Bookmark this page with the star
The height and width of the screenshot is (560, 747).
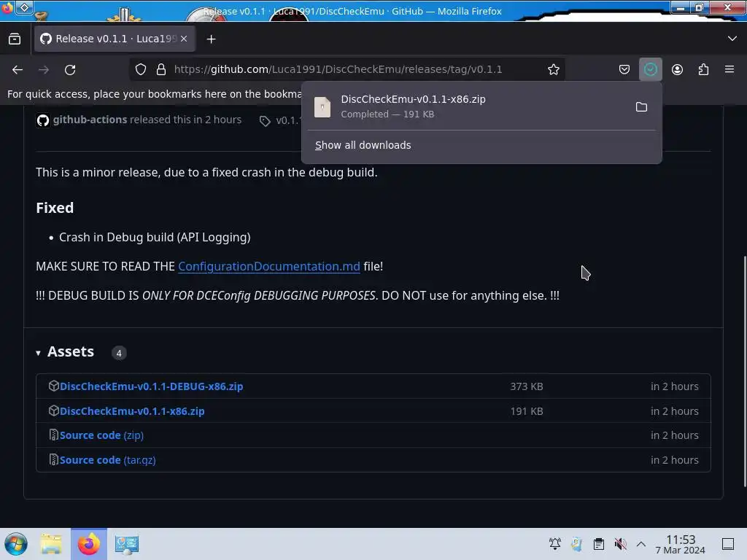pyautogui.click(x=553, y=69)
